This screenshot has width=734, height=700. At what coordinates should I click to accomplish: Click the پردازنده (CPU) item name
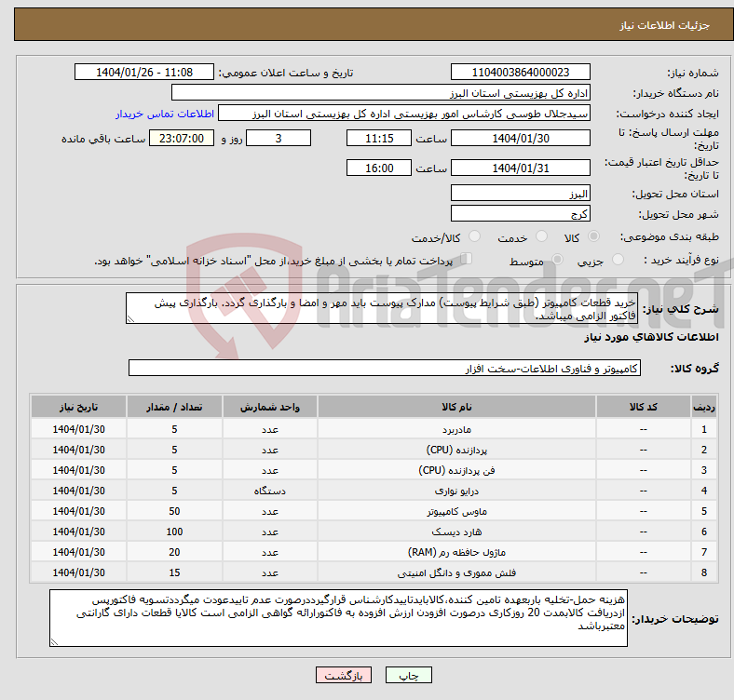[456, 451]
